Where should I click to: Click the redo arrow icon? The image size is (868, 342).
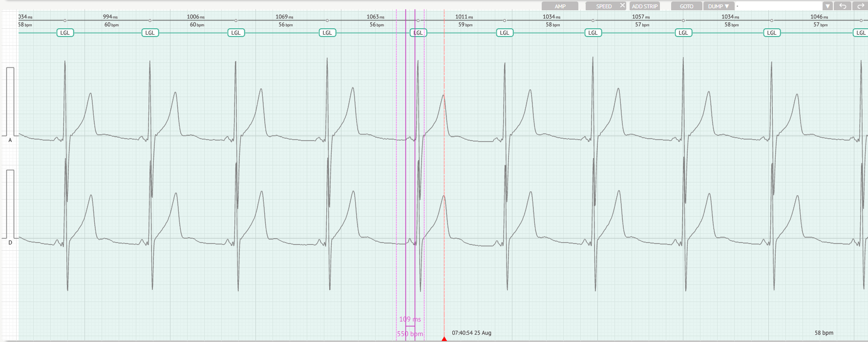(860, 6)
